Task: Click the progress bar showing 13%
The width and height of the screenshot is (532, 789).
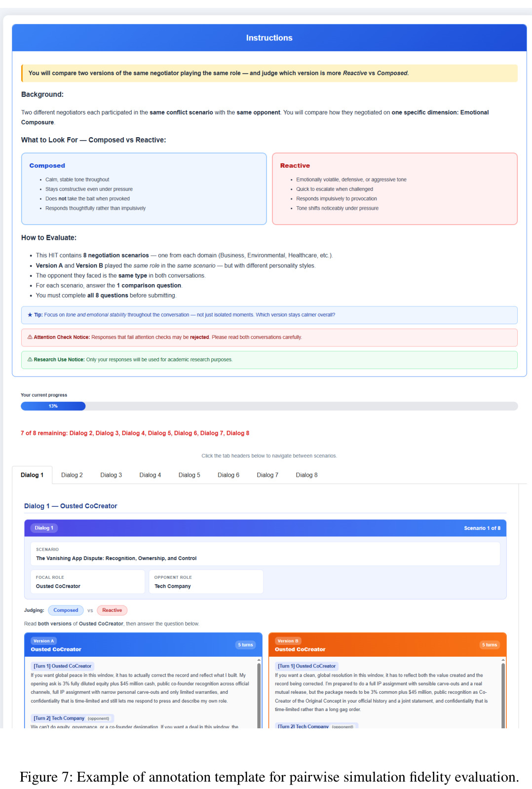Action: tap(269, 406)
